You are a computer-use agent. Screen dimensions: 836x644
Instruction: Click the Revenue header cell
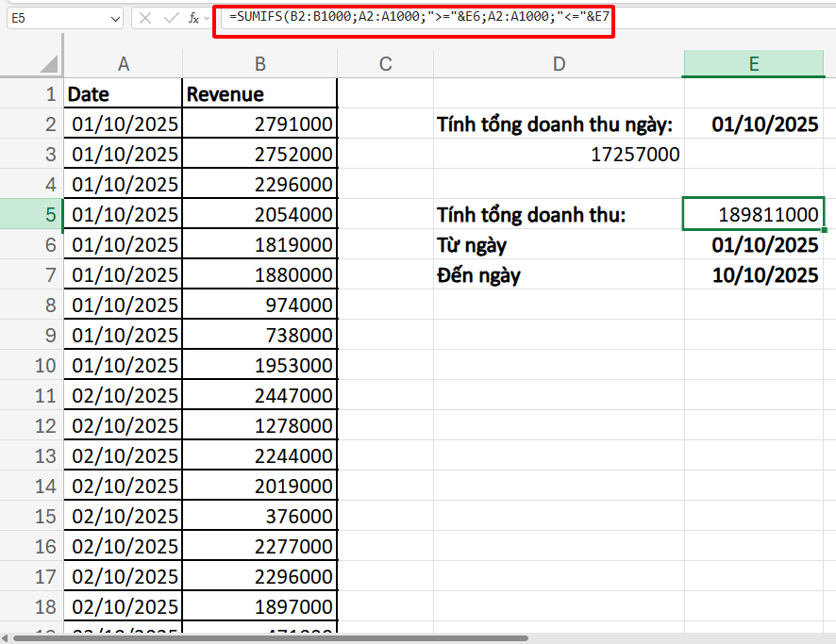point(259,94)
